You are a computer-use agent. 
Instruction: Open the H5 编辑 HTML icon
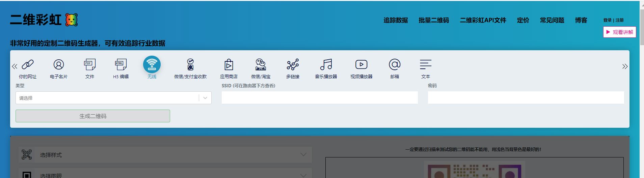[120, 65]
